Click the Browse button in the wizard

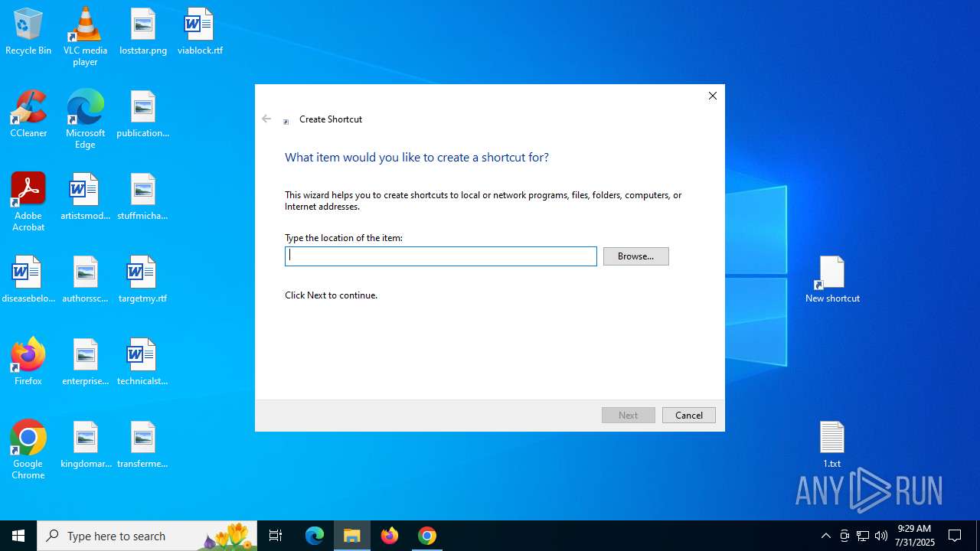[635, 256]
